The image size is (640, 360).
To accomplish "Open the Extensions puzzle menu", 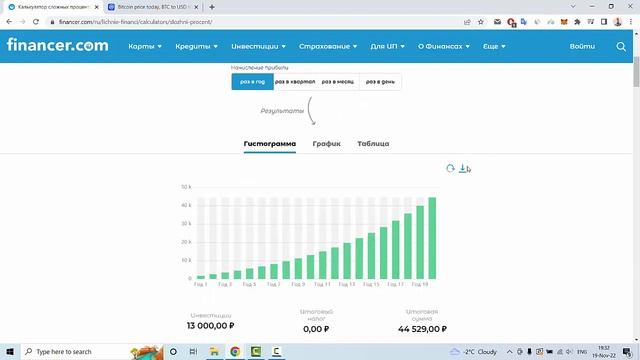I will click(x=577, y=22).
